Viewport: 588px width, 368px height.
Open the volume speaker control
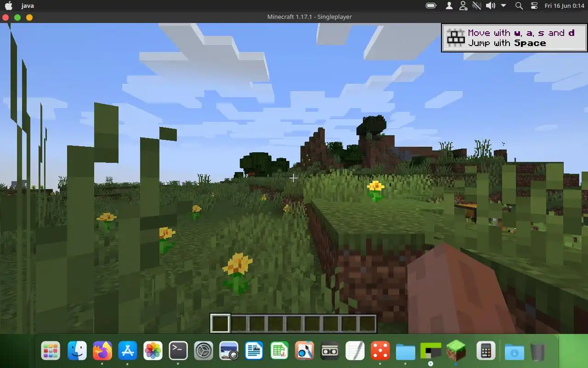[491, 6]
